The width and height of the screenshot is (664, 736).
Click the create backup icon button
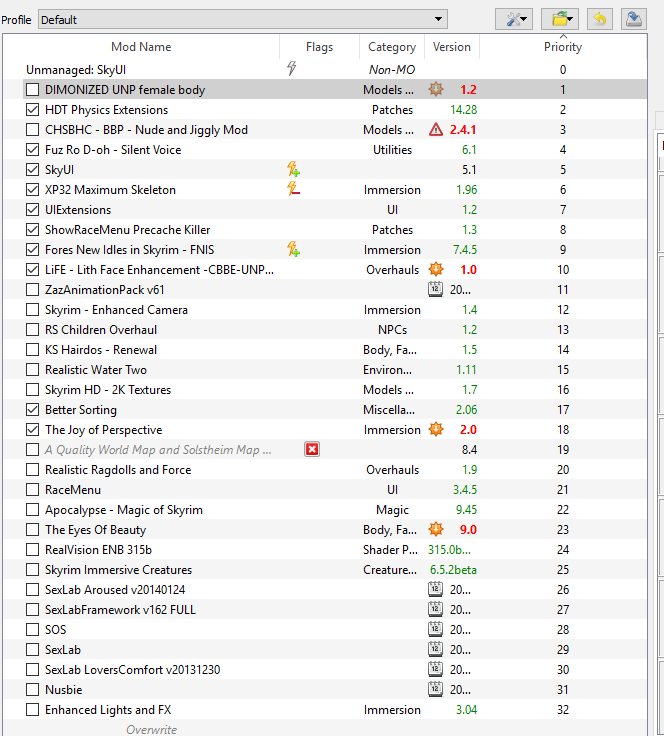point(633,19)
